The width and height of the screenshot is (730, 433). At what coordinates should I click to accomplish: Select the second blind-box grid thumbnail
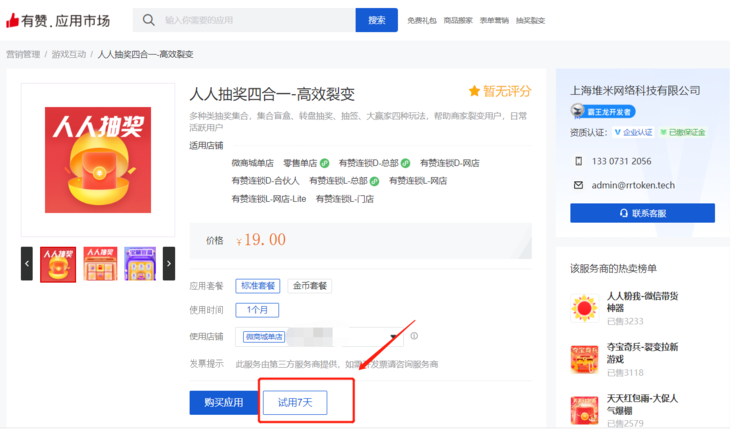coord(100,264)
